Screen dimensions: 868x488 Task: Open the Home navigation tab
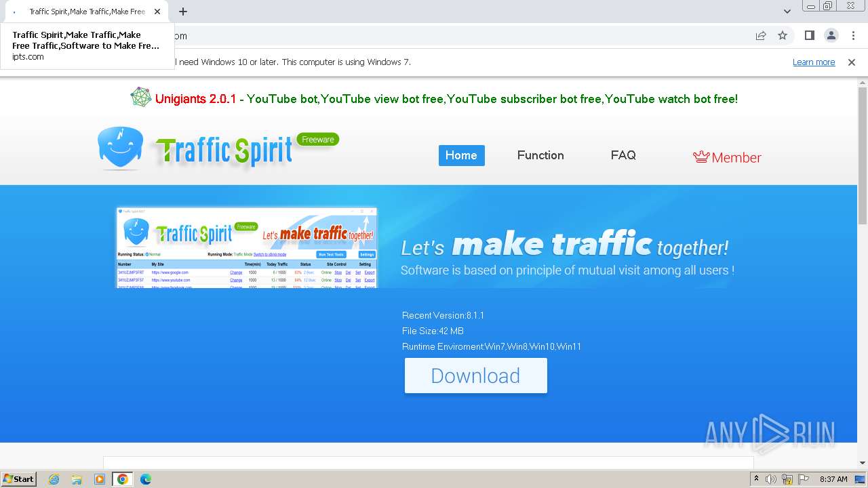click(461, 155)
